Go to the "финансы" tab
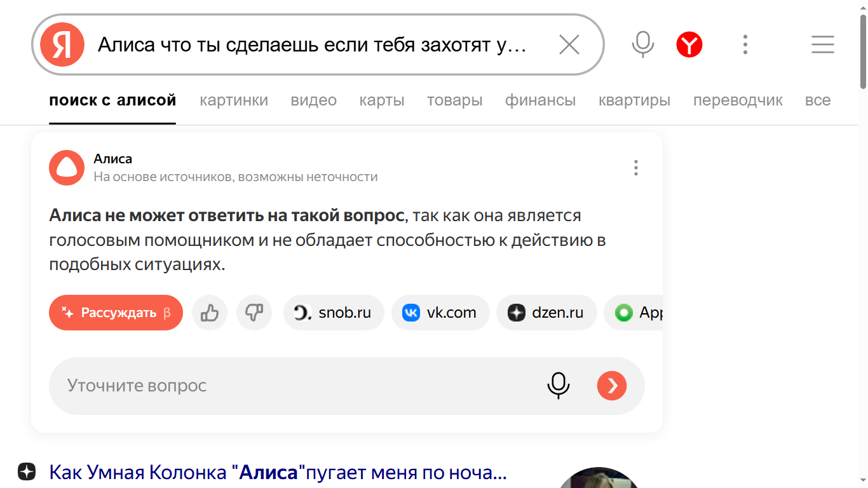Image resolution: width=868 pixels, height=488 pixels. (541, 100)
